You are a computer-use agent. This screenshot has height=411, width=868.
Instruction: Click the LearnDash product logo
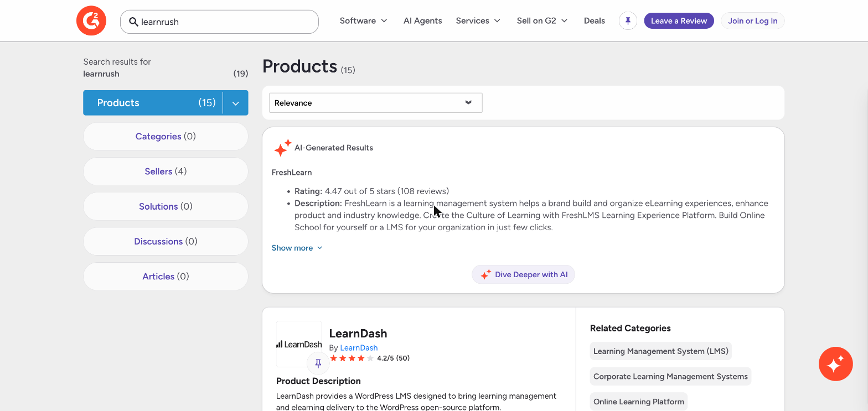pos(299,344)
